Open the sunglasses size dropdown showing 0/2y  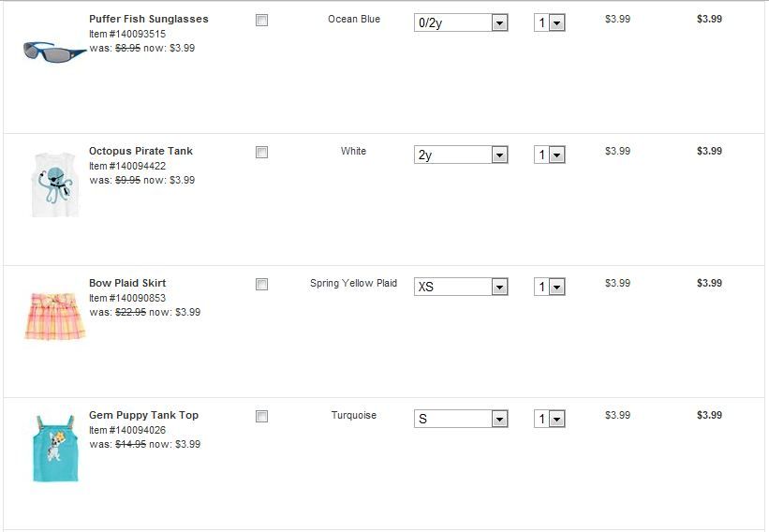pyautogui.click(x=461, y=22)
